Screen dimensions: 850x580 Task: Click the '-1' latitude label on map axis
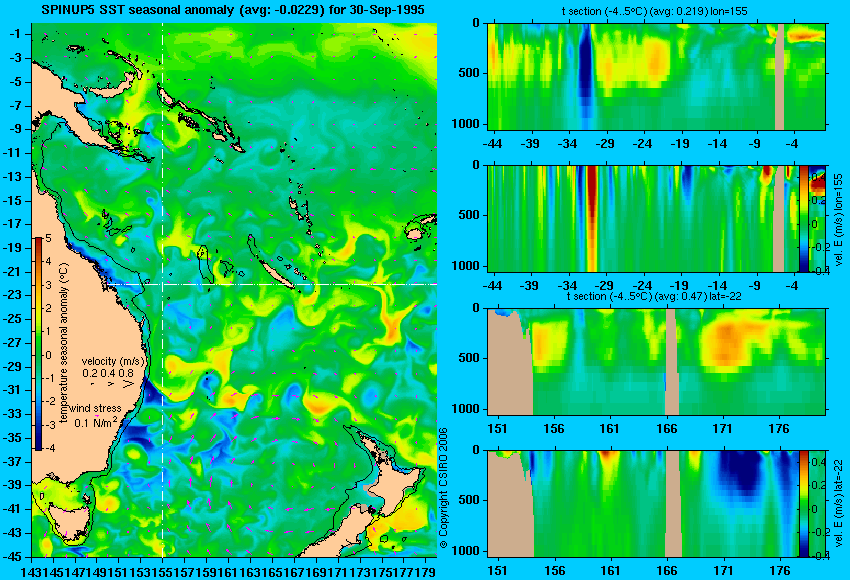click(x=15, y=34)
